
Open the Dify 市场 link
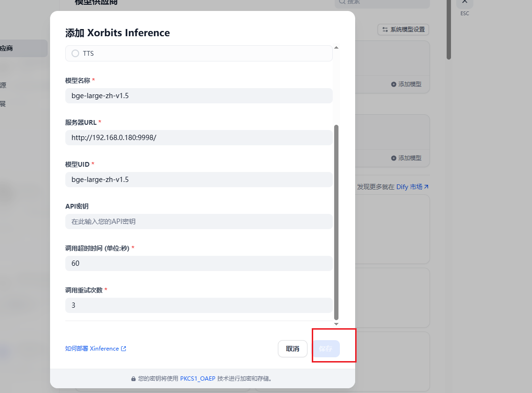[412, 187]
